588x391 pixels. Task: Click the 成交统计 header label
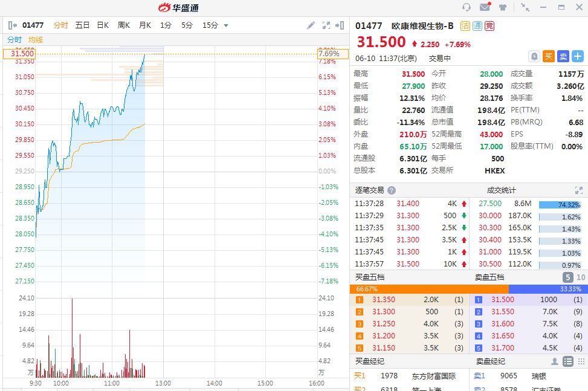pyautogui.click(x=501, y=190)
